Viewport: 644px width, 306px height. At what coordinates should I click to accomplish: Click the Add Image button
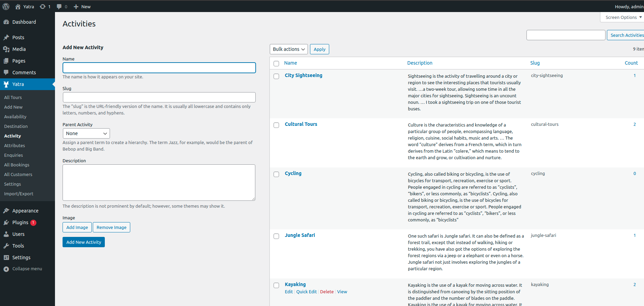coord(77,227)
